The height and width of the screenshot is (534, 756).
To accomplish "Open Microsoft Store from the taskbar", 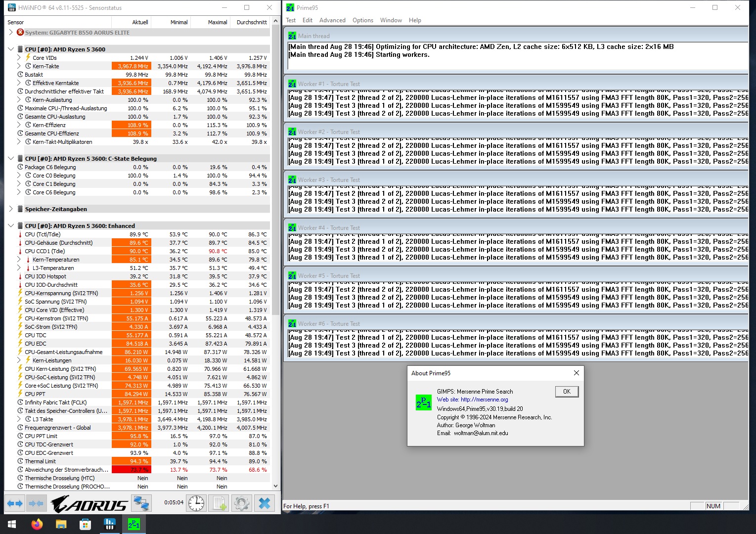I will coord(85,524).
